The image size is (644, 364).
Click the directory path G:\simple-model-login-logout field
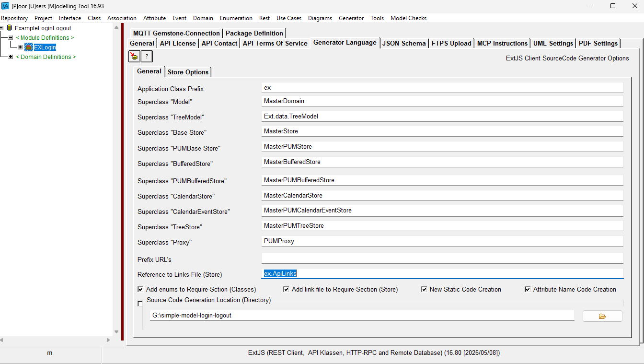pos(362,316)
